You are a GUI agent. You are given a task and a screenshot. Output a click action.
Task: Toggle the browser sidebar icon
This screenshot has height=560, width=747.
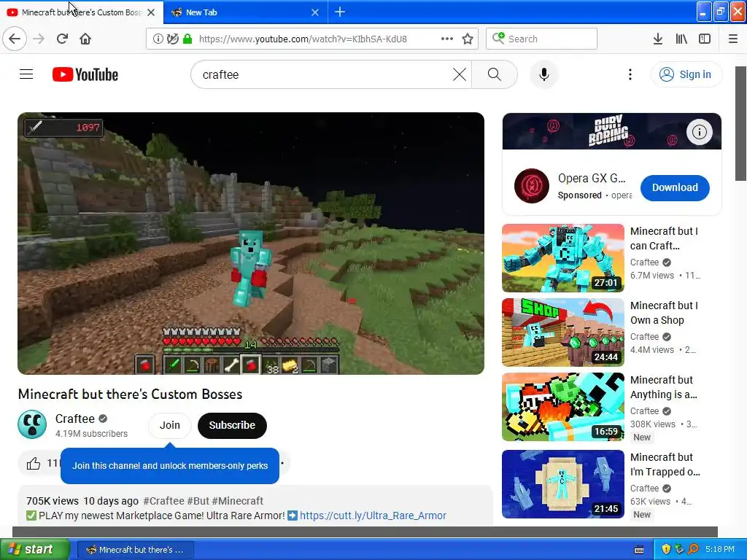[705, 39]
